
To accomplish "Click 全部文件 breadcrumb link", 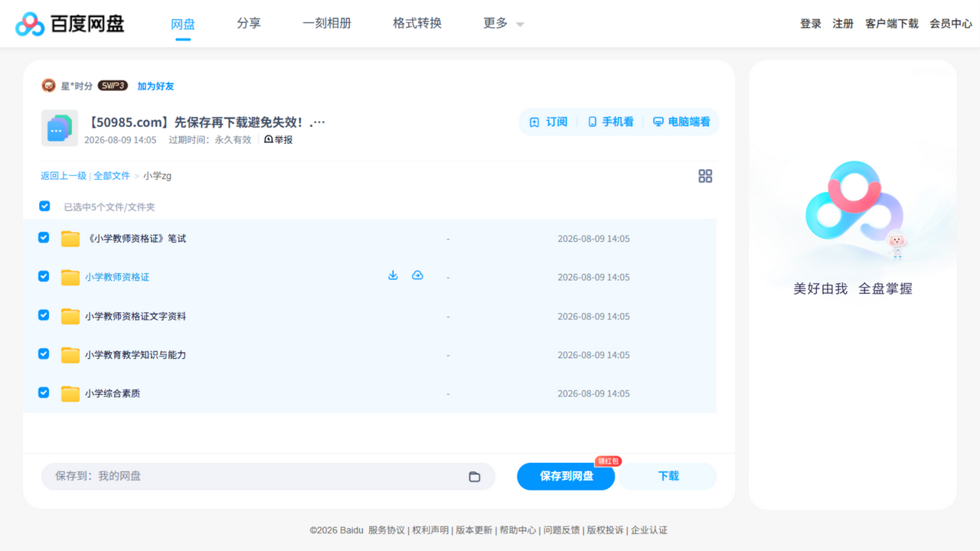I will [x=112, y=176].
